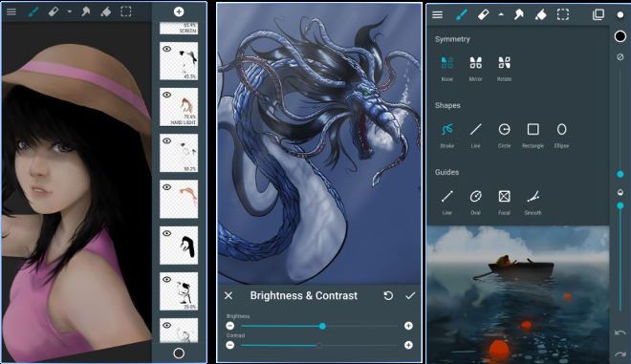Add a new layer with plus button
631x364 pixels.
pyautogui.click(x=179, y=11)
